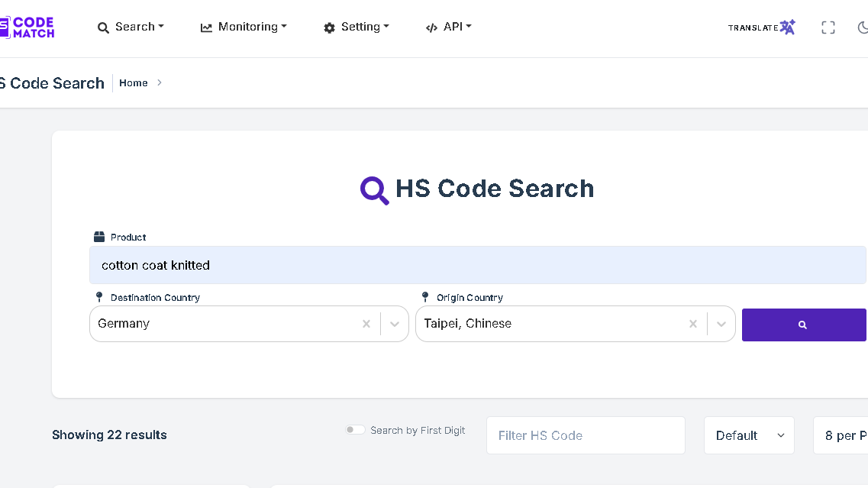Open the Monitoring menu
The image size is (868, 488).
click(x=244, y=27)
